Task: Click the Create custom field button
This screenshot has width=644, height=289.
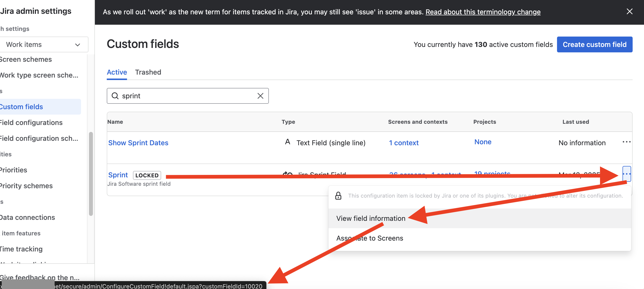Action: tap(595, 44)
